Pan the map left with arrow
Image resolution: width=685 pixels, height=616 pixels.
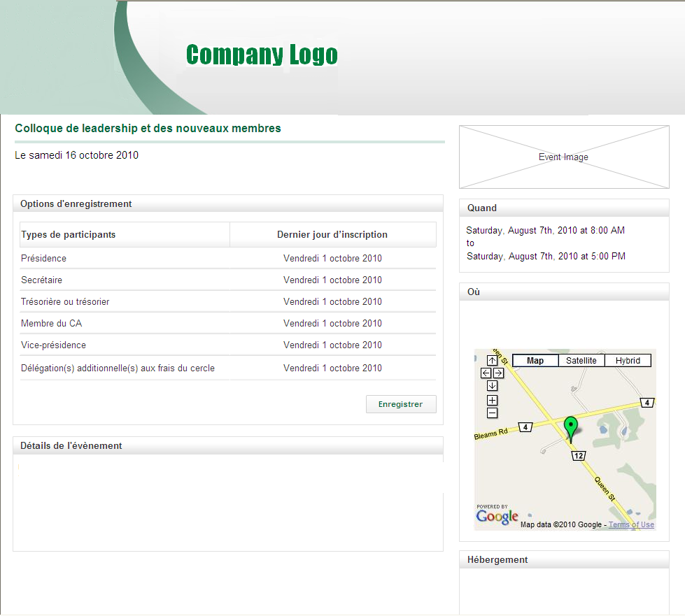tap(486, 373)
